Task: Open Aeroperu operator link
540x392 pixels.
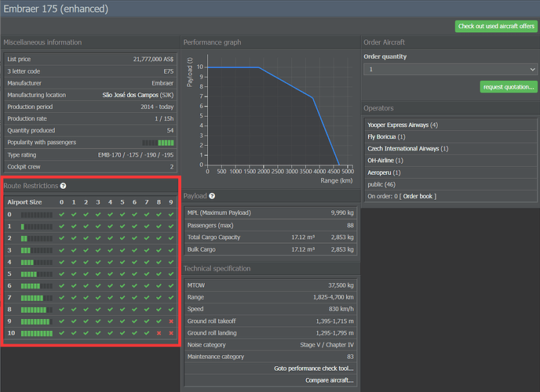Action: coord(379,172)
